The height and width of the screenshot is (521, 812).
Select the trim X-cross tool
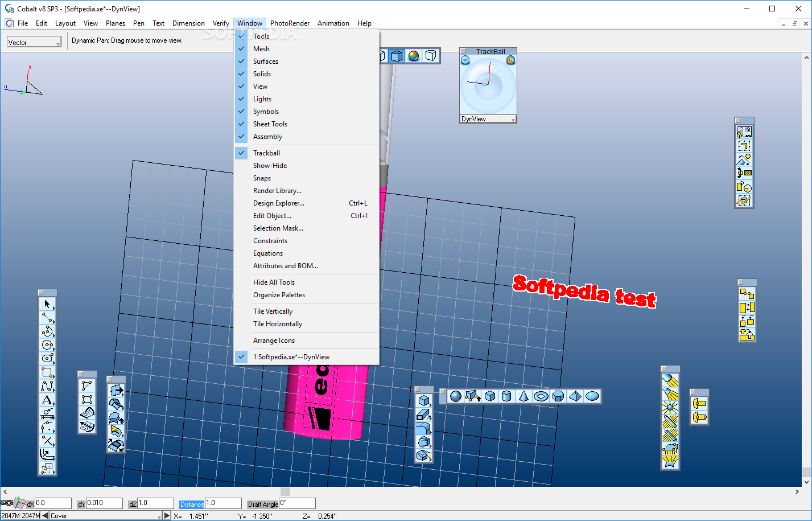pyautogui.click(x=47, y=441)
